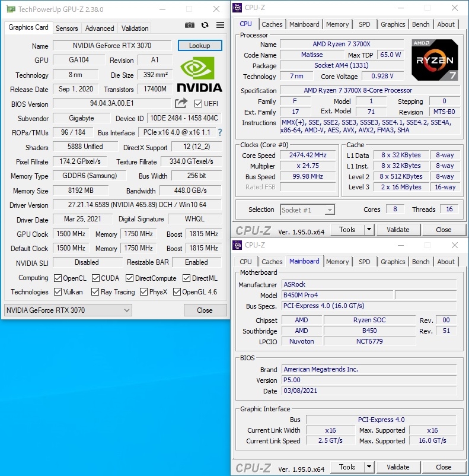This screenshot has height=476, width=469.
Task: Toggle the DirectCompute checkbox
Action: click(129, 278)
